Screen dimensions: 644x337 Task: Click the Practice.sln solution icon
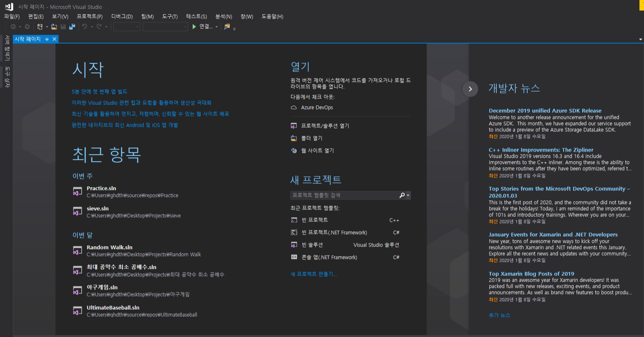click(78, 192)
